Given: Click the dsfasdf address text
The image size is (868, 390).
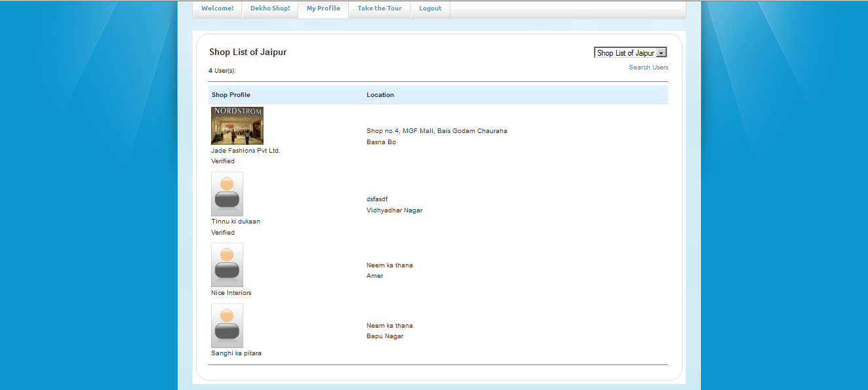Looking at the screenshot, I should (x=378, y=199).
